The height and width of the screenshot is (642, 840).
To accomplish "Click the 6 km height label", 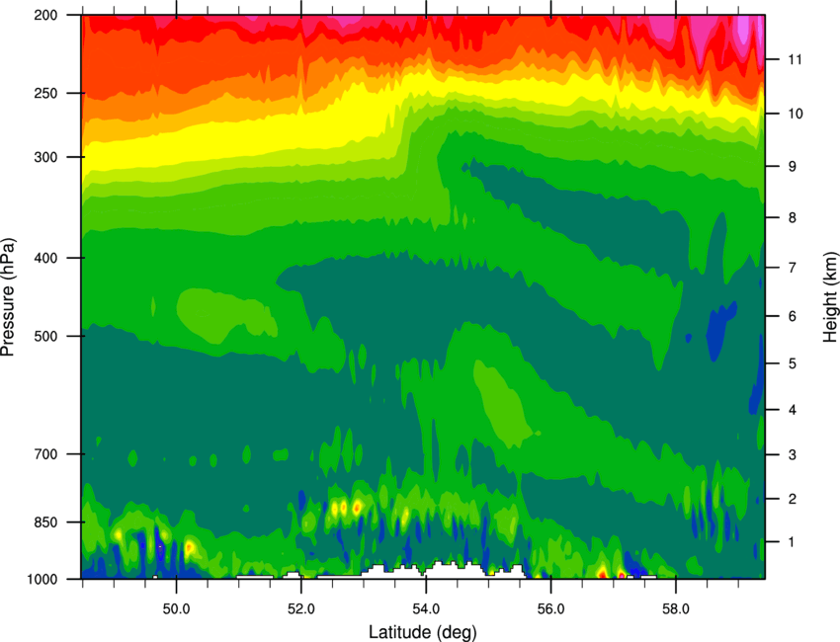I will [x=792, y=316].
